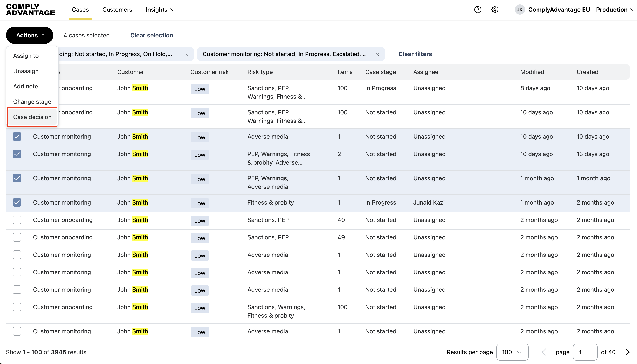Viewport: 637px width, 364px height.
Task: Select the first Sanctions, PEP 49-item case checkbox
Action: coord(17,220)
